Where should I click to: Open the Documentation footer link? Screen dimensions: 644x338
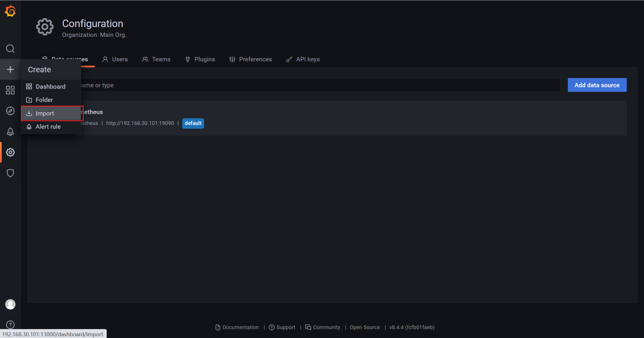pyautogui.click(x=237, y=327)
